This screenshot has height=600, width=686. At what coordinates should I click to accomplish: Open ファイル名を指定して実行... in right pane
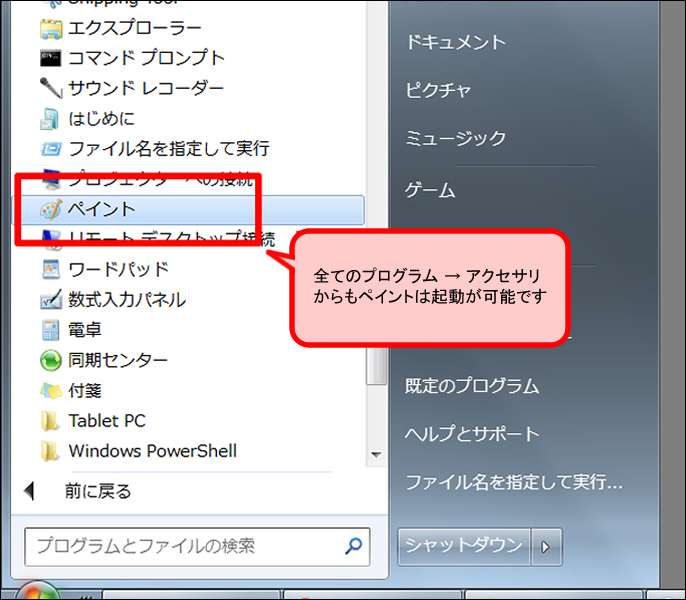tap(514, 482)
